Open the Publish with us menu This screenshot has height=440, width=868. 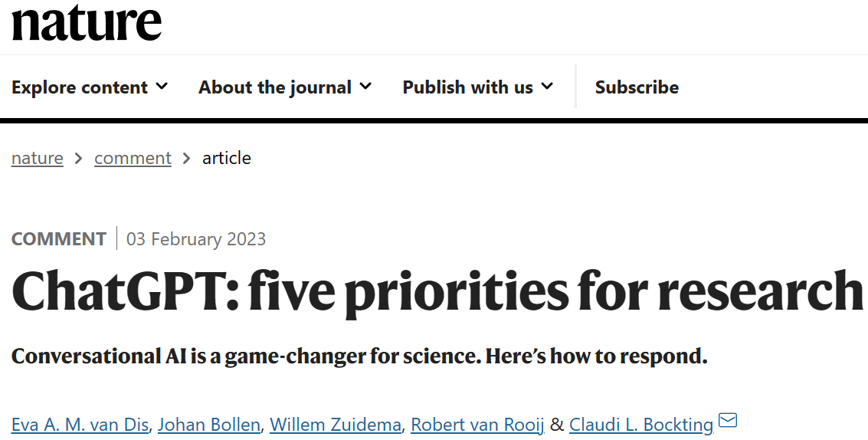tap(467, 87)
